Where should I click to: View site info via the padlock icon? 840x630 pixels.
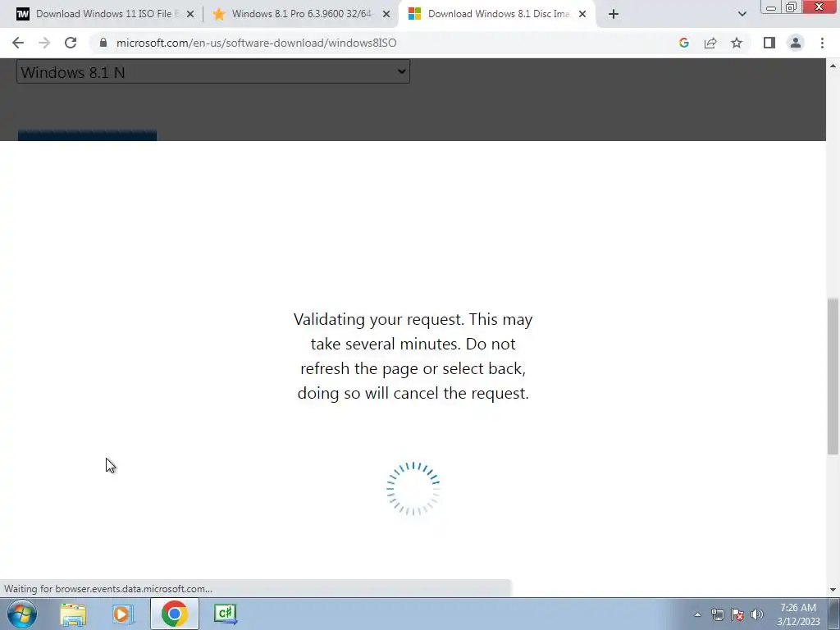103,43
